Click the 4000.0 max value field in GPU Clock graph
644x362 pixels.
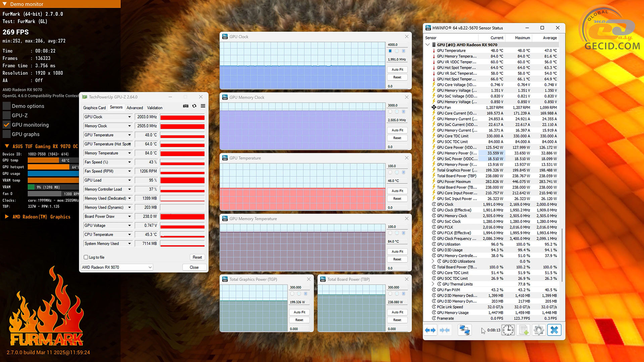(x=397, y=45)
